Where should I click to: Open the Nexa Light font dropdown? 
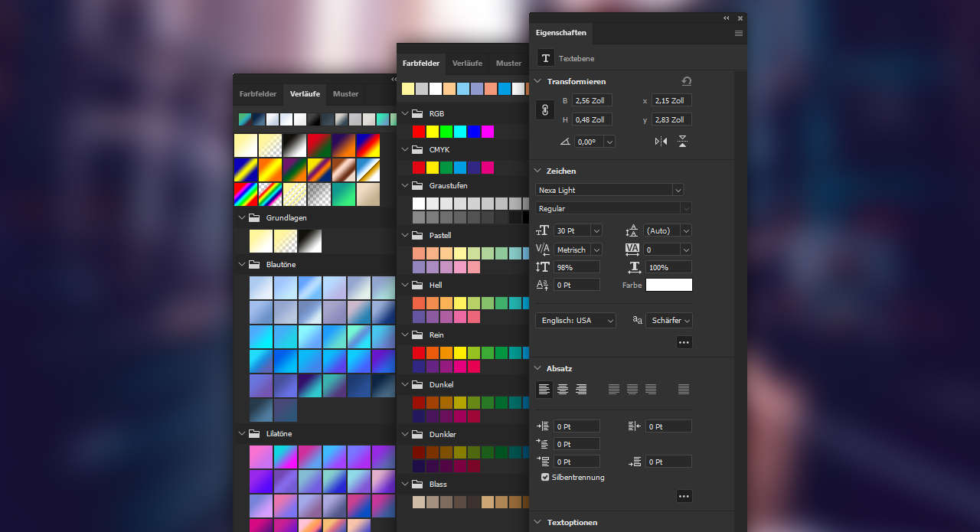click(x=678, y=190)
